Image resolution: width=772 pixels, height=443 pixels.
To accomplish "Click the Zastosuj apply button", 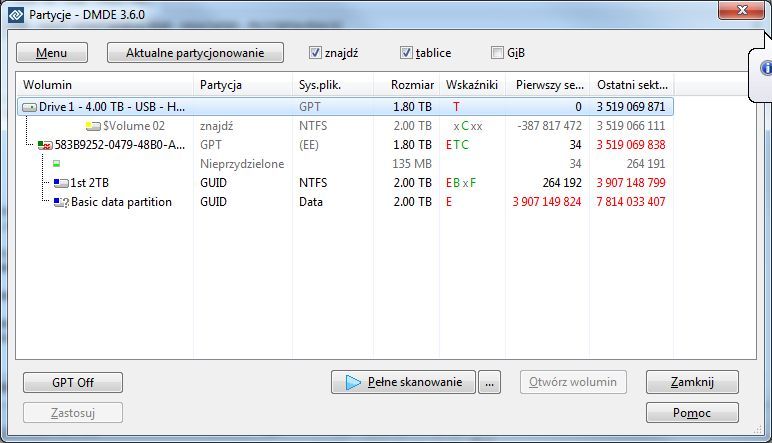I will [73, 412].
